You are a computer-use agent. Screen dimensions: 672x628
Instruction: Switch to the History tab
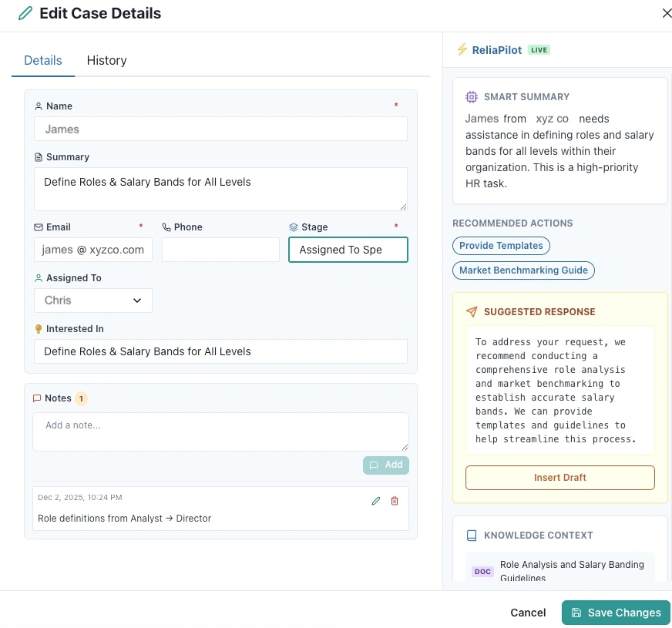coord(106,60)
